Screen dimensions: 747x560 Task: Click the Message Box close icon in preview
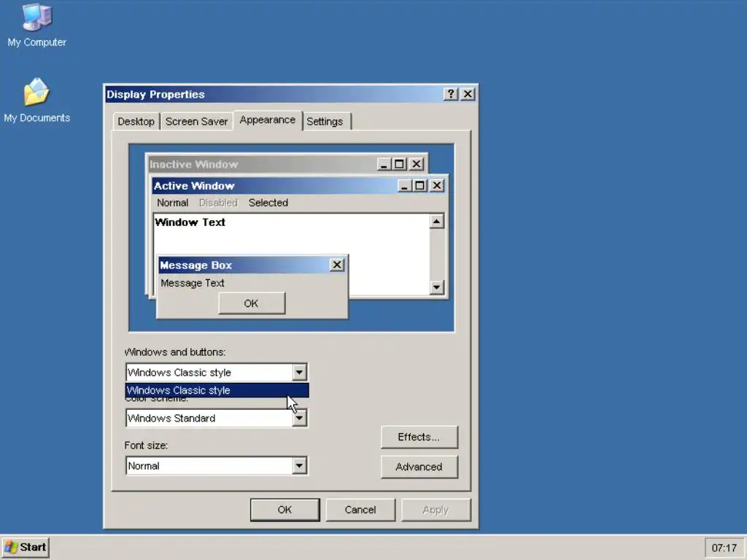(x=337, y=265)
